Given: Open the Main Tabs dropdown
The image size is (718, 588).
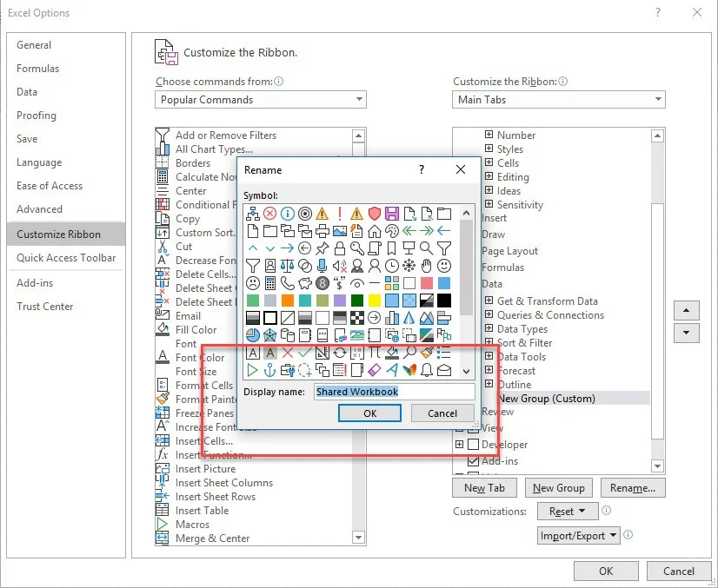Looking at the screenshot, I should pyautogui.click(x=559, y=100).
